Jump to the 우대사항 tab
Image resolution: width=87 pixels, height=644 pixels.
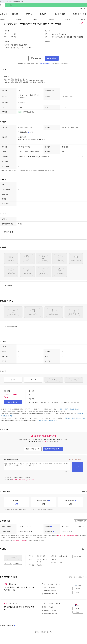(x=35, y=19)
